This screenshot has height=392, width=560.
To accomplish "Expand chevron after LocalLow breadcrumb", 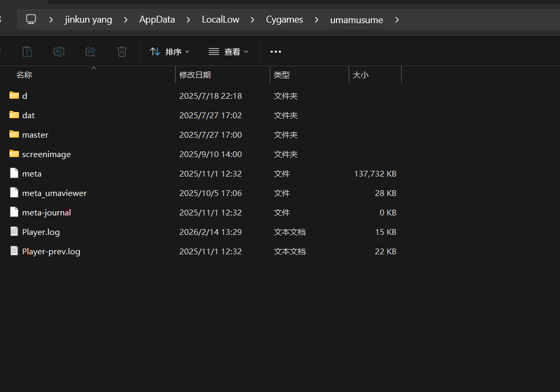I will point(252,20).
